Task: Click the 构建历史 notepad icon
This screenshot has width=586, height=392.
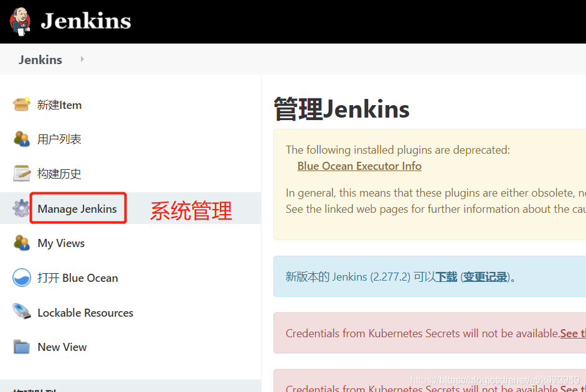Action: pos(21,173)
